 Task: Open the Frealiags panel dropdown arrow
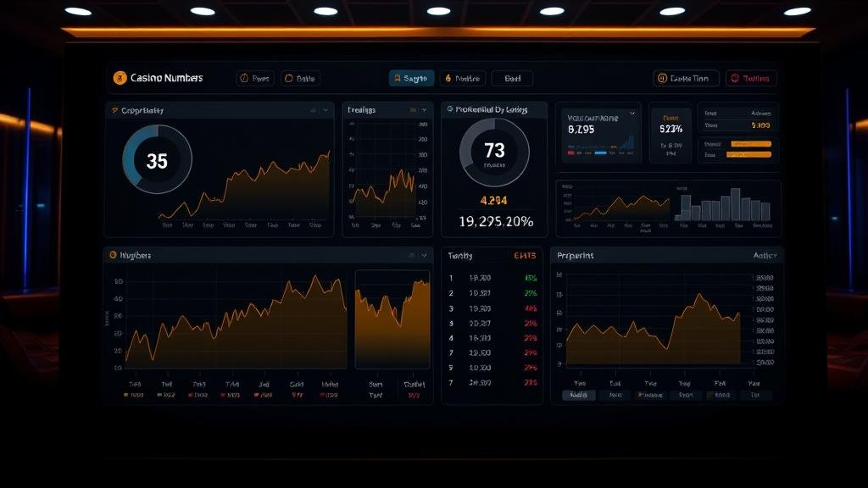click(424, 110)
